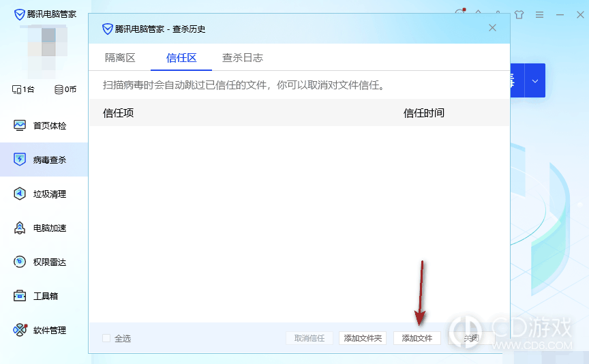Switch to the 信任区 tab

(181, 57)
